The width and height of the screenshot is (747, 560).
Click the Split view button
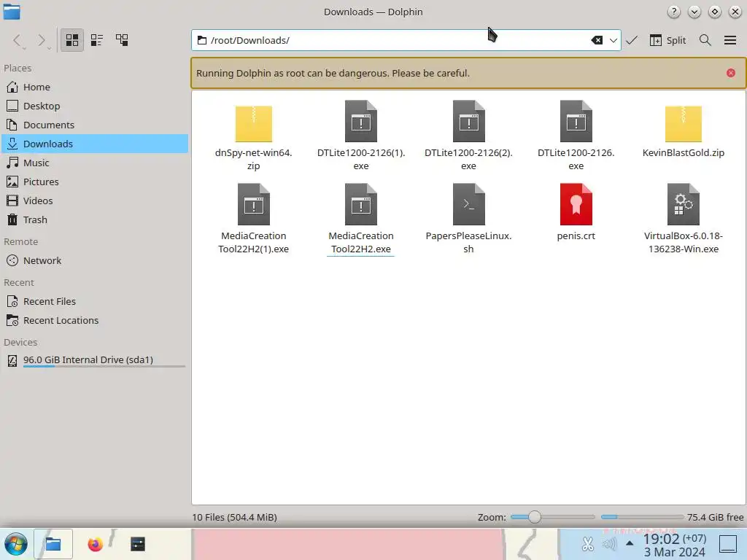(x=668, y=41)
